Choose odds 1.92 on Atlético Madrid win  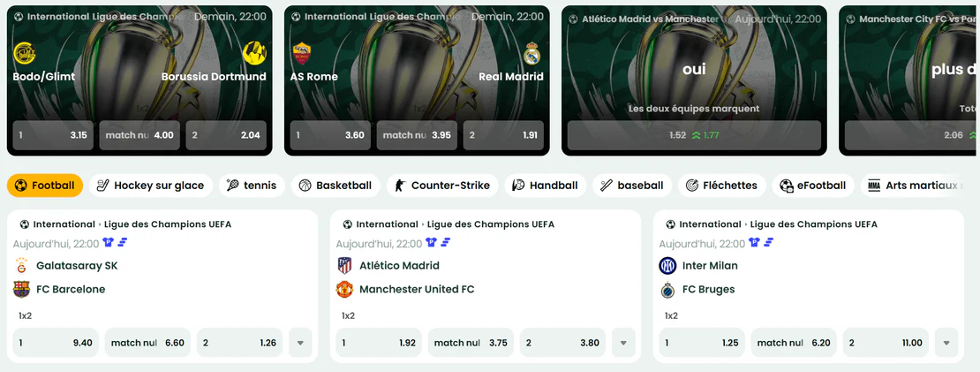[x=379, y=343]
